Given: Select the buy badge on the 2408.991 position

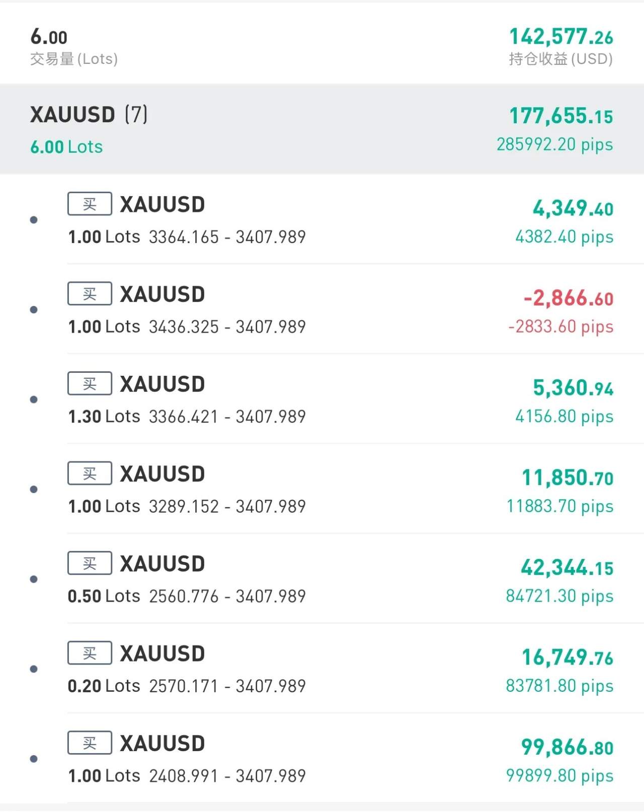Looking at the screenshot, I should [x=90, y=743].
